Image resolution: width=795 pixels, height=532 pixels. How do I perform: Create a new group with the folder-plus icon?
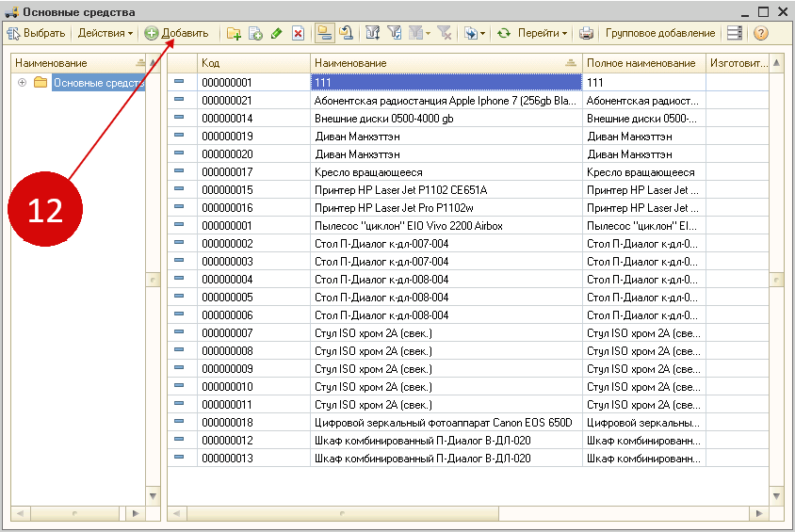[234, 33]
